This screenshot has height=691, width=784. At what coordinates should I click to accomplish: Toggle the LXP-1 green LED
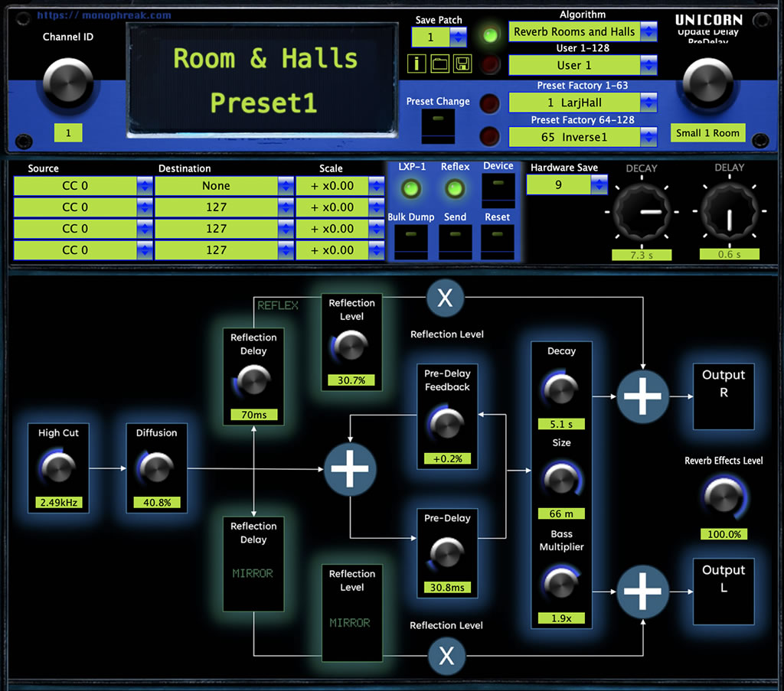(412, 187)
